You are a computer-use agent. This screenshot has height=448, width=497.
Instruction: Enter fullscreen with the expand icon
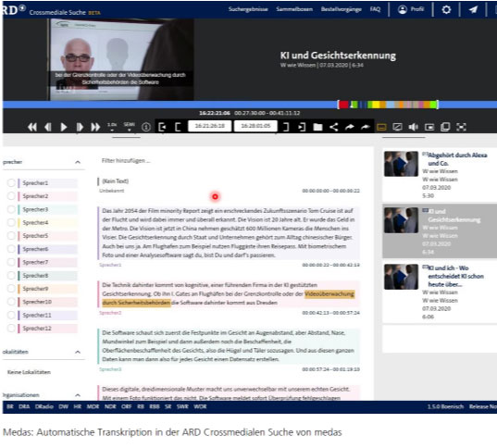coord(461,127)
